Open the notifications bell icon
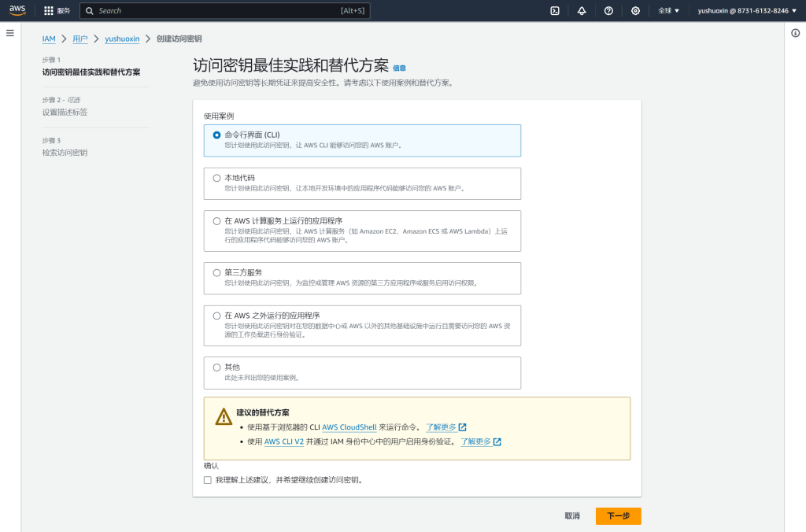Image resolution: width=806 pixels, height=532 pixels. click(x=582, y=11)
